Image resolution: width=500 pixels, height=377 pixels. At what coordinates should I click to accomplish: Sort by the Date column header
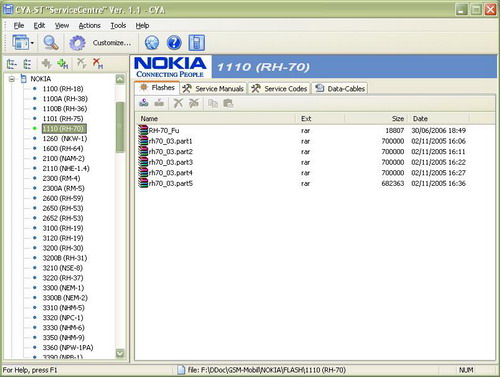439,119
